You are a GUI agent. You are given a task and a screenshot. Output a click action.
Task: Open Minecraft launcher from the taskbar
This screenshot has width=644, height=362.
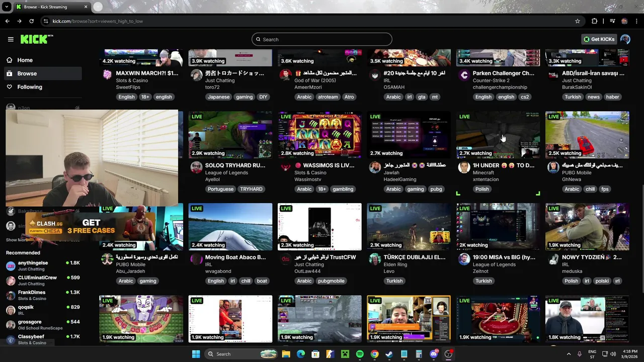[x=345, y=354]
